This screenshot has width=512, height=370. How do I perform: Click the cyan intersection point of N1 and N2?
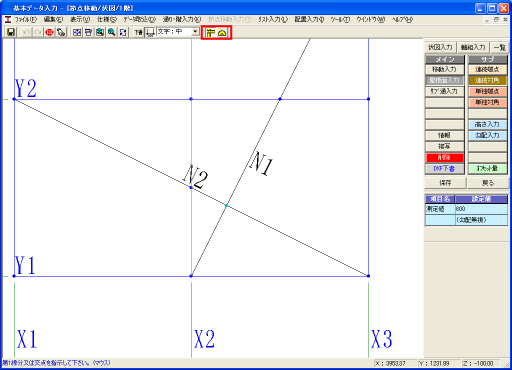tap(226, 206)
